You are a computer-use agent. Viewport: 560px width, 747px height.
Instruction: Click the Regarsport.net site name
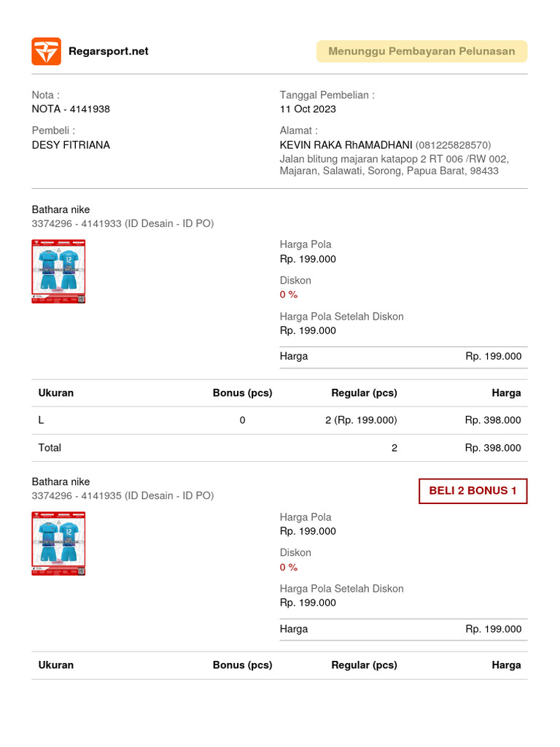click(x=108, y=51)
